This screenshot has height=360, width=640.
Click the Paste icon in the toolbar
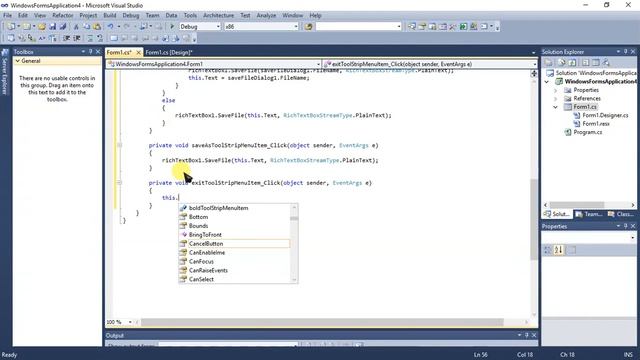[97, 27]
